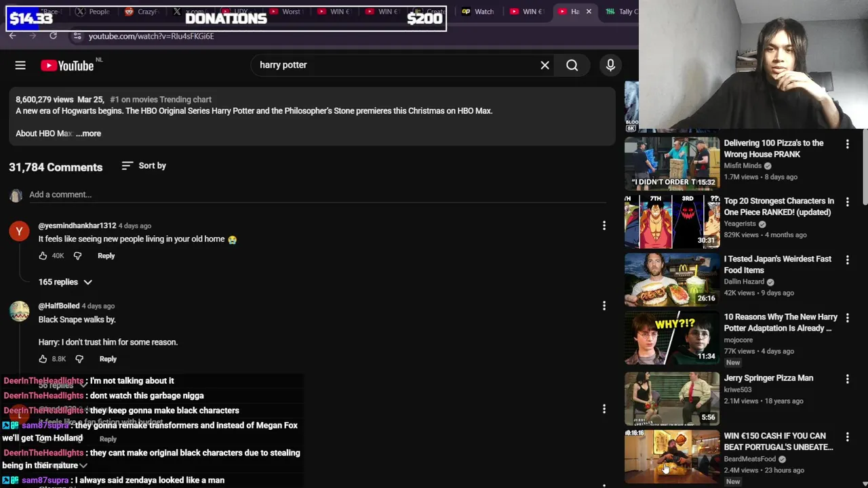Open menu for 10 Reasons Harry Potter video

pos(847,318)
